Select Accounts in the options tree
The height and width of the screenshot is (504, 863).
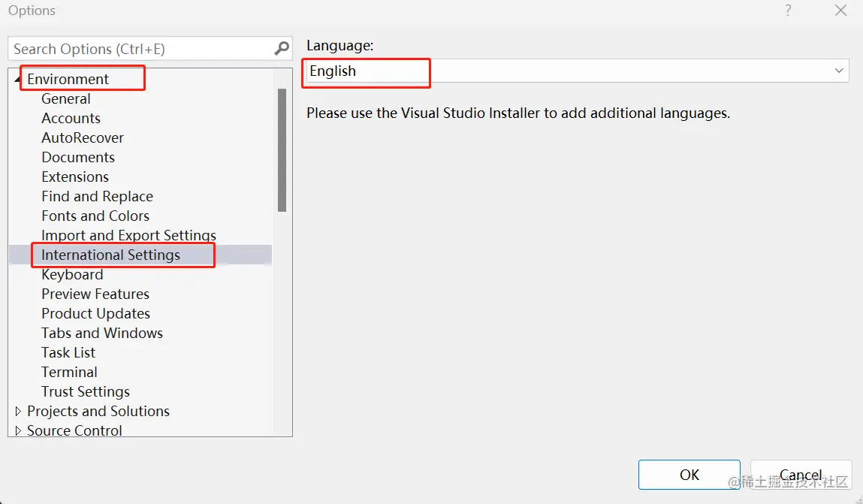click(71, 118)
